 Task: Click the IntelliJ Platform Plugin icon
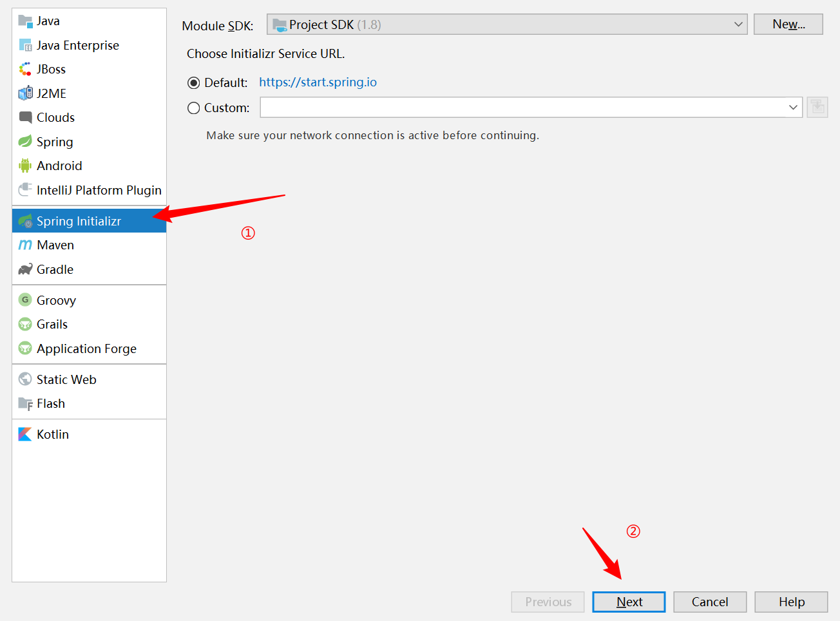click(x=25, y=190)
